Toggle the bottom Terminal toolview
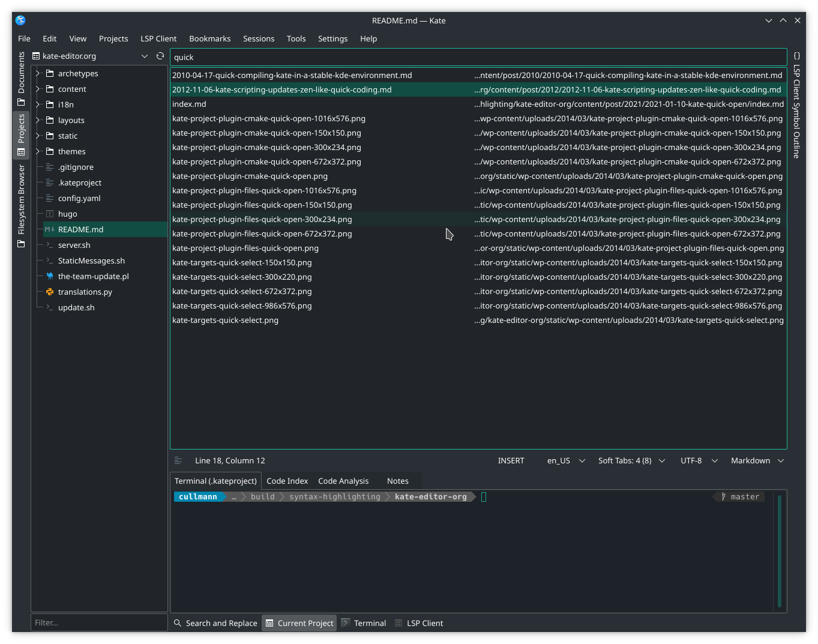 [x=364, y=623]
